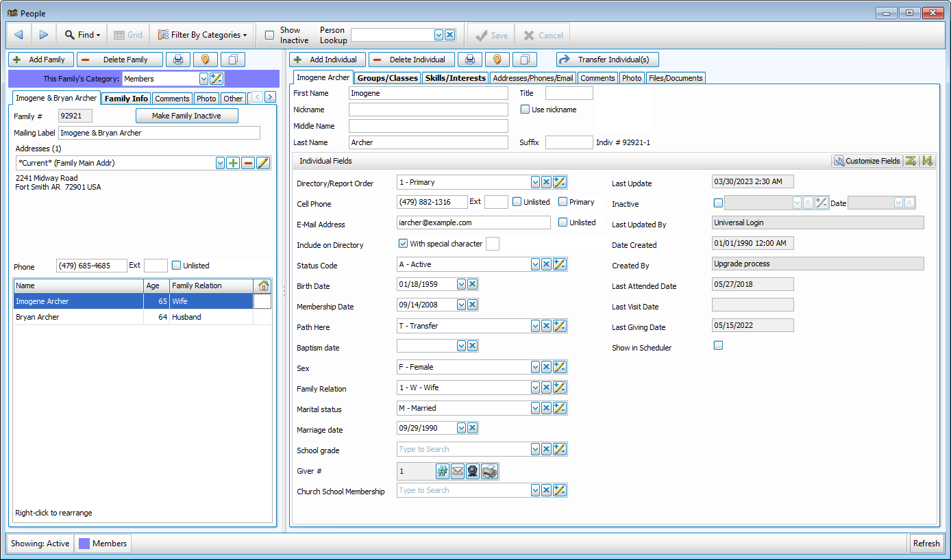Uncheck Include on Directory checkbox

(403, 244)
